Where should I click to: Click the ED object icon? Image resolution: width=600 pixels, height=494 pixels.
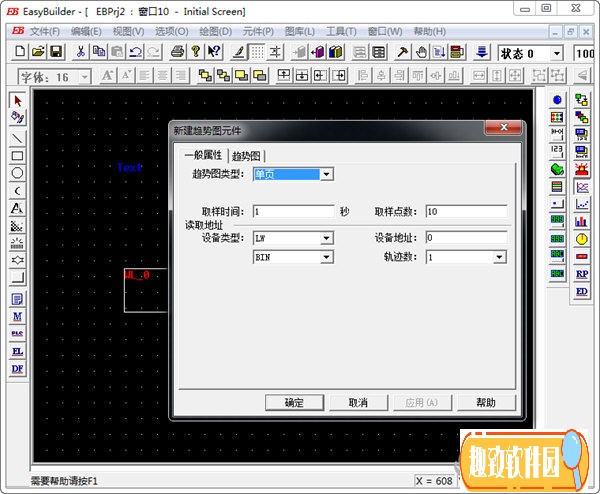[582, 292]
